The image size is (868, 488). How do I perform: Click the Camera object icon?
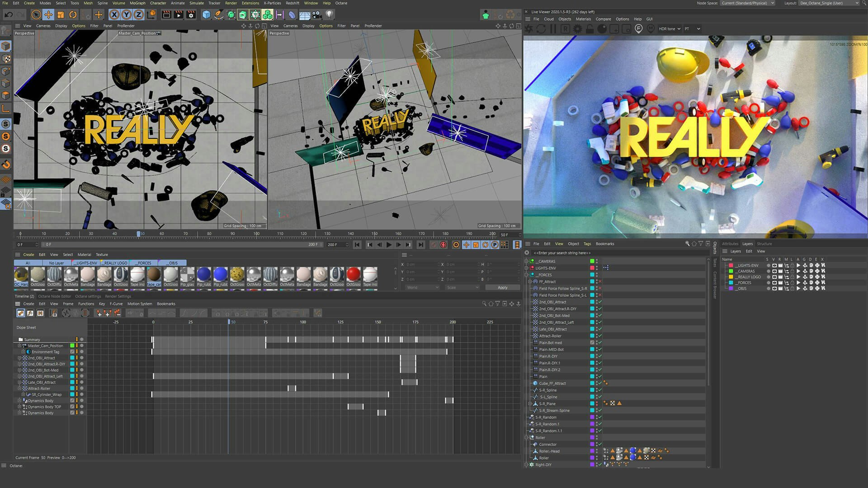(317, 15)
